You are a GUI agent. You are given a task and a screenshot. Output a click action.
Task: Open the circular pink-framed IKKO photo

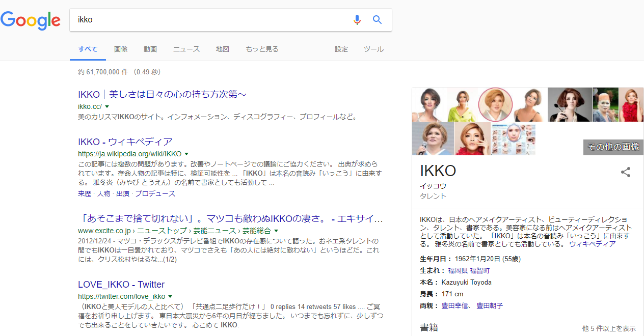pos(495,104)
